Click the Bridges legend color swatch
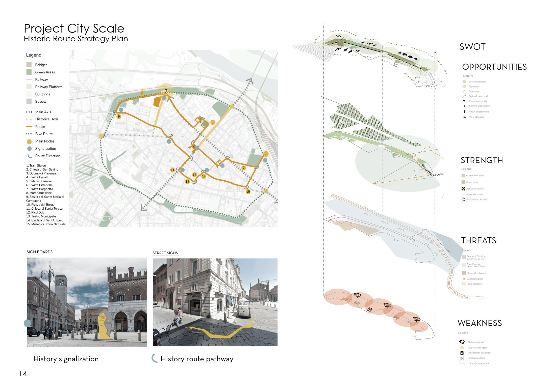Screen dimensions: 555x392 pos(29,65)
